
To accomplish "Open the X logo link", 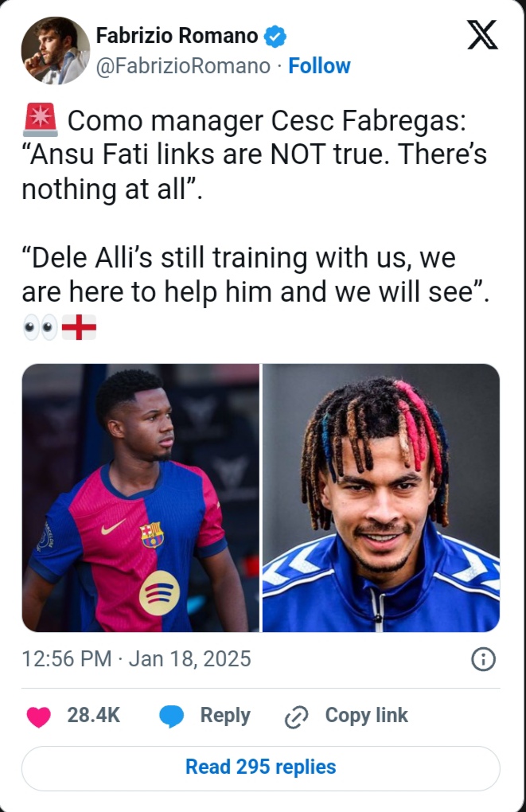I will click(482, 35).
